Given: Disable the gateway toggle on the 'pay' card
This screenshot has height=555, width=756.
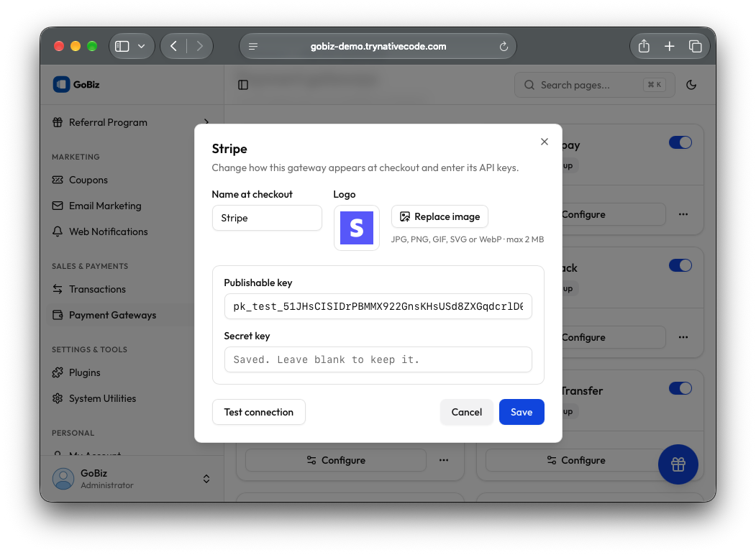Looking at the screenshot, I should pos(680,142).
